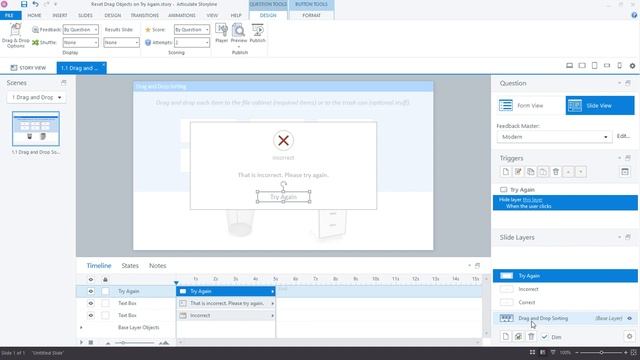Delete the selected slide layer
The width and height of the screenshot is (640, 360).
coord(531,337)
